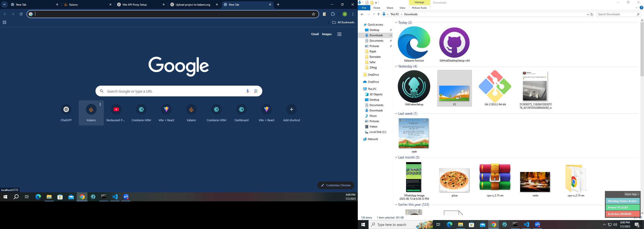
Task: Click the Properties icon in Explorer title bar
Action: (x=367, y=3)
